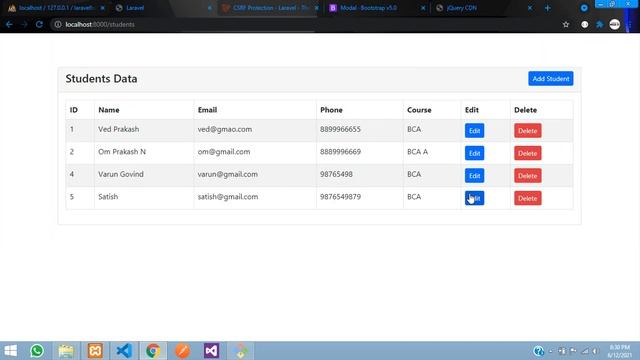Click the site info icon in address bar
640x360 pixels.
[x=58, y=24]
